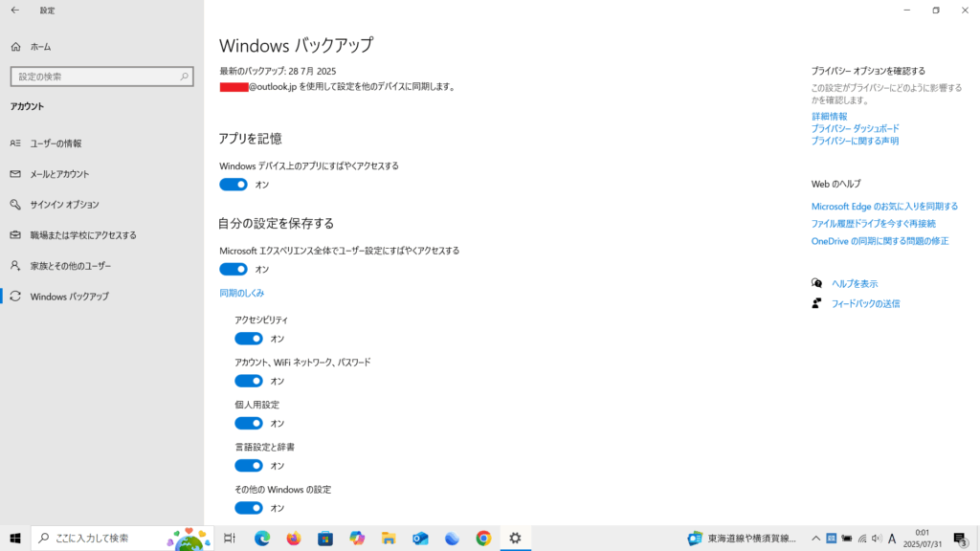Viewport: 980px width, 551px height.
Task: Open Copilot from taskbar
Action: (x=357, y=538)
